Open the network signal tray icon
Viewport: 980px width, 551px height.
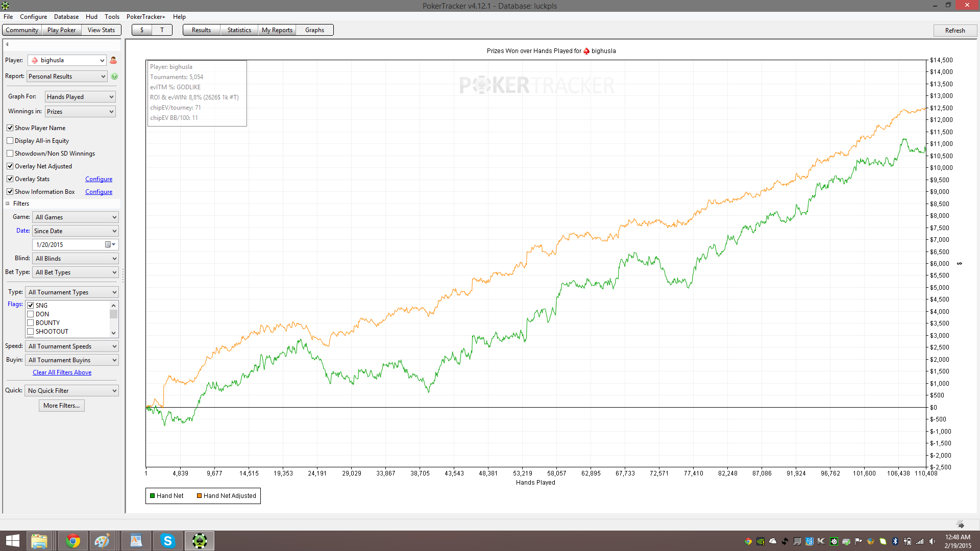click(920, 541)
